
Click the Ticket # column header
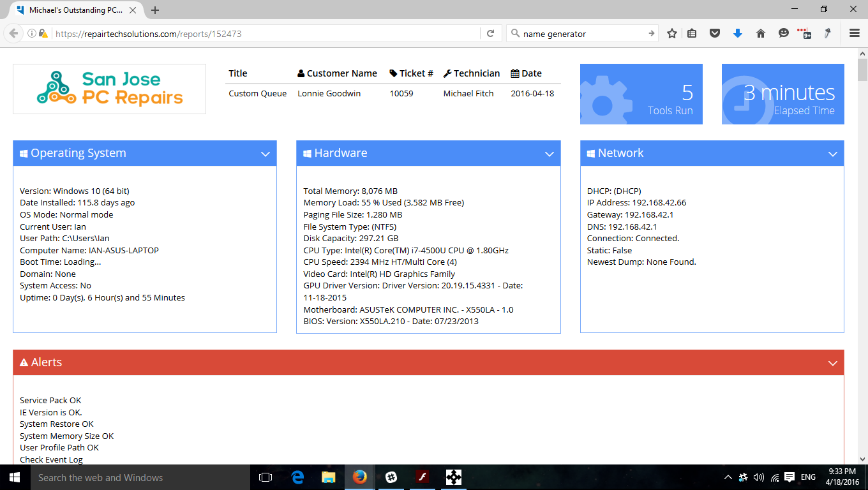[x=411, y=73]
